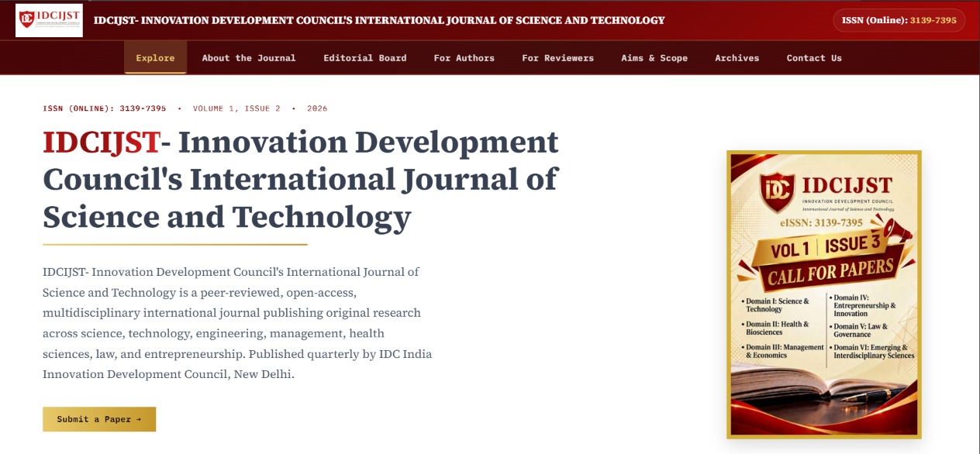Open the Archives page
980x454 pixels.
click(x=737, y=58)
